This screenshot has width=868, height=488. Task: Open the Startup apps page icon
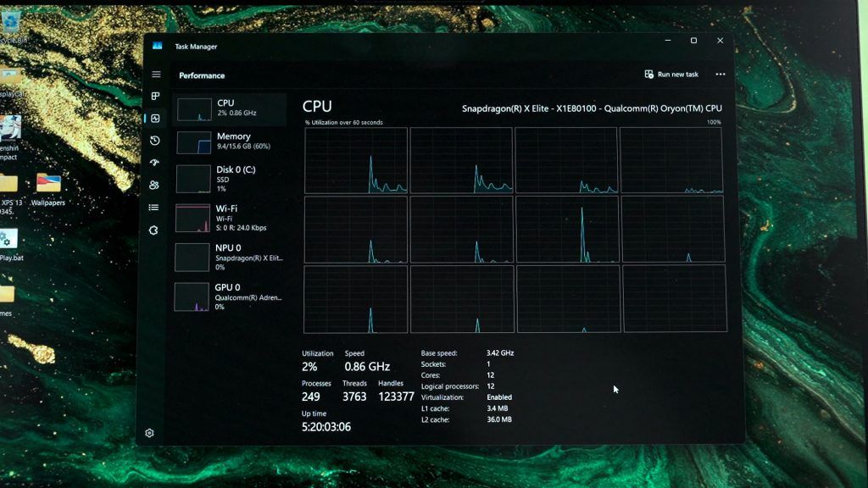click(x=154, y=163)
